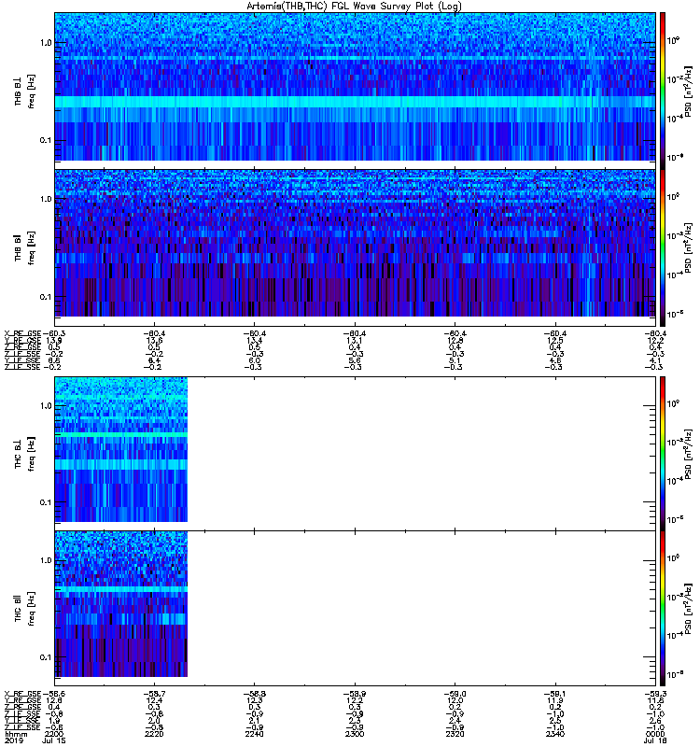Click the "THC B⊥ freq [Hz]" axis label

[24, 454]
